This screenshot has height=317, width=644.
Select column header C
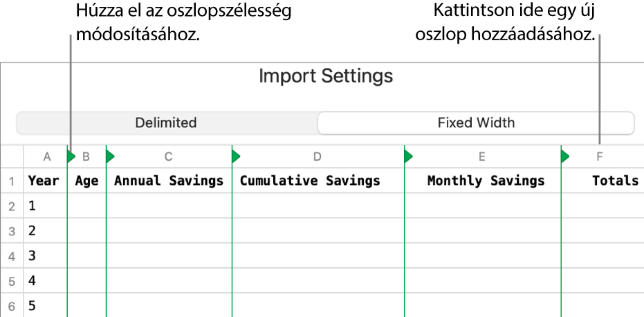pos(169,157)
